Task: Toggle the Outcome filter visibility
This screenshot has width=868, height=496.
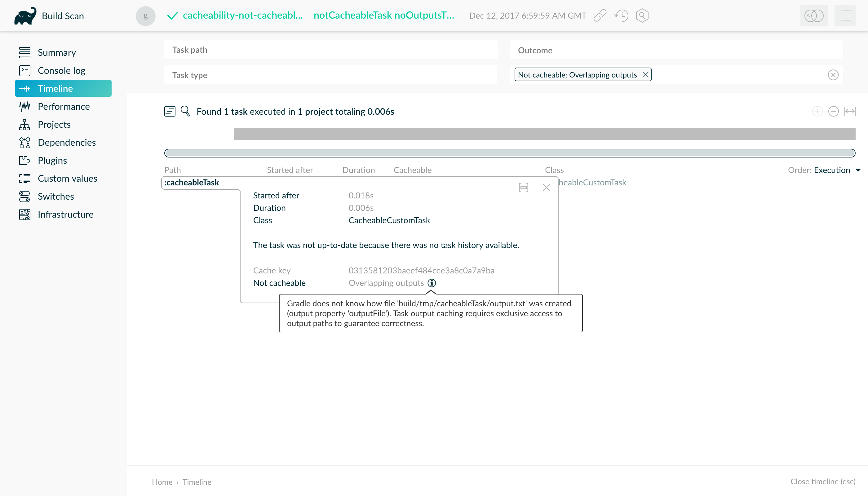Action: click(833, 74)
